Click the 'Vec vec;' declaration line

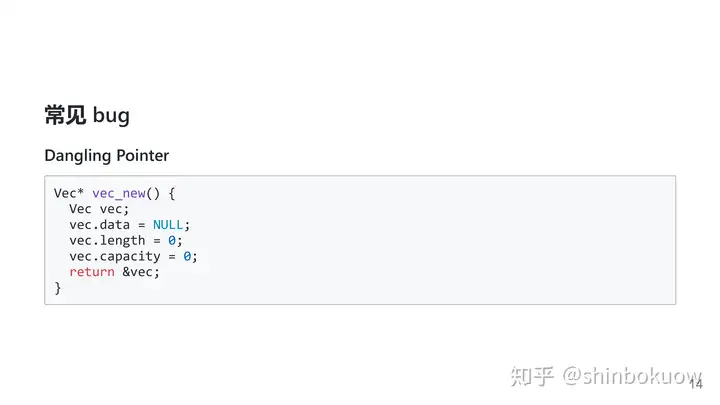[99, 209]
